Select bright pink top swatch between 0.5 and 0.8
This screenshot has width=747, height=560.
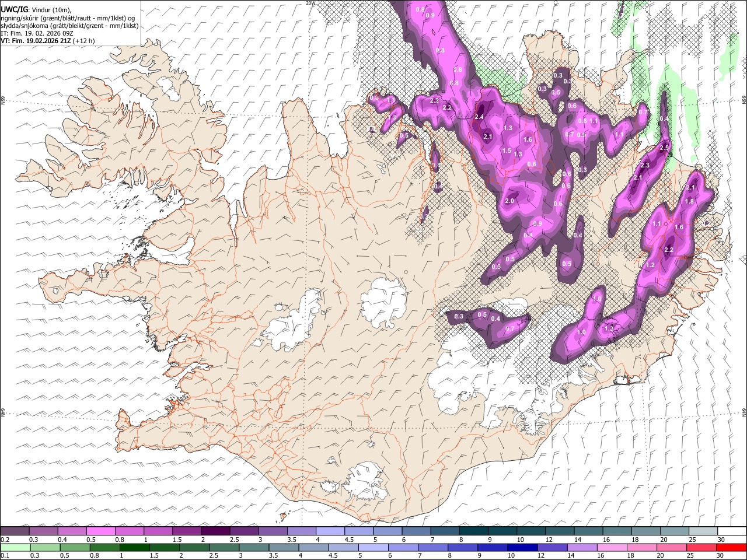tap(100, 531)
